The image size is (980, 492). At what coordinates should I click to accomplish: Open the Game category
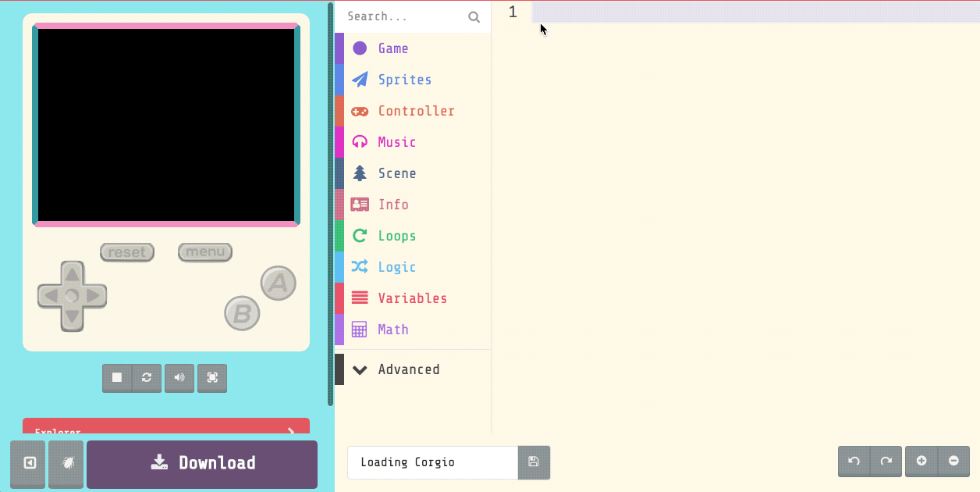point(413,48)
